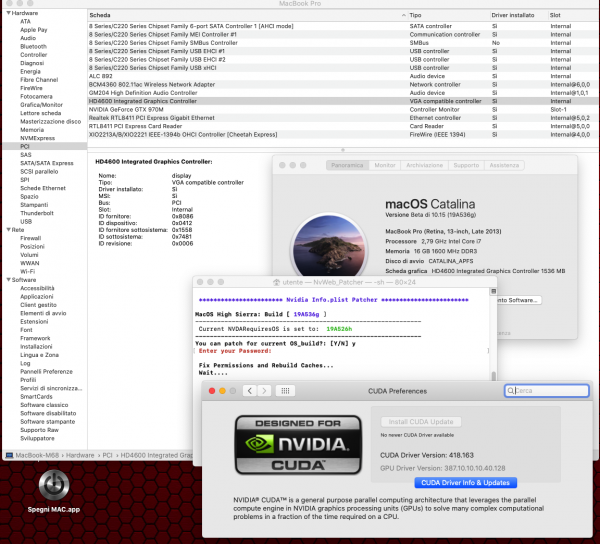Click Hardware in the path bar
The image size is (600, 544).
coord(80,455)
